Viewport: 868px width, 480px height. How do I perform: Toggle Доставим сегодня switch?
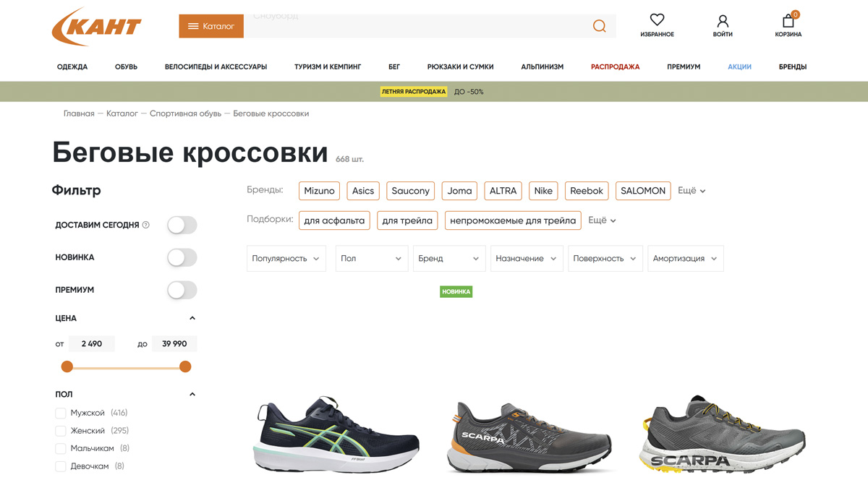[x=182, y=225]
